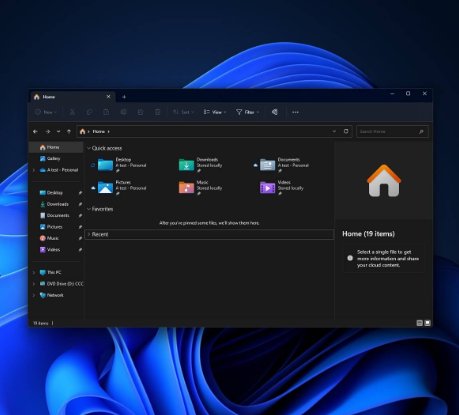Go forward with the right arrow
The width and height of the screenshot is (459, 415).
click(48, 132)
